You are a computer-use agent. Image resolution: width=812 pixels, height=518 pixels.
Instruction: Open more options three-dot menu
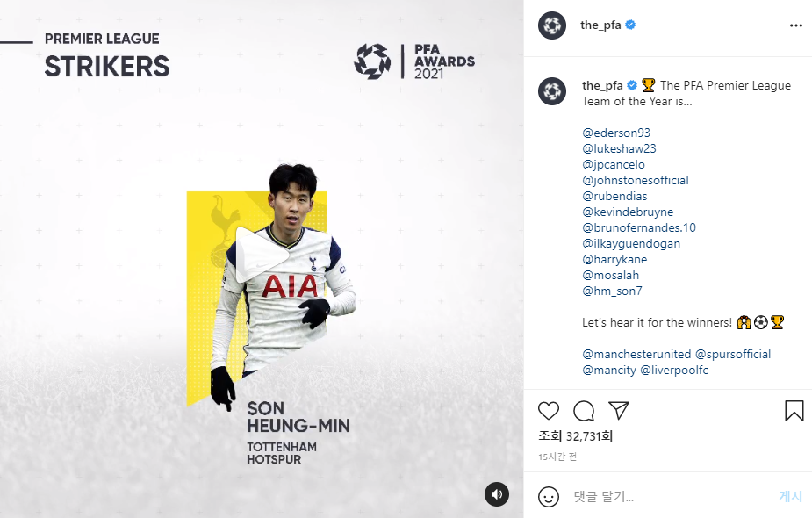[x=796, y=25]
